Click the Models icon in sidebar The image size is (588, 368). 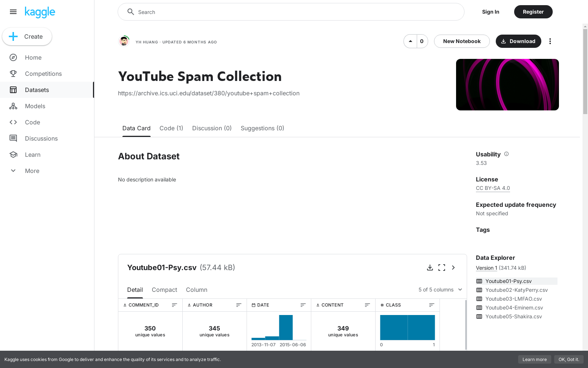click(13, 106)
